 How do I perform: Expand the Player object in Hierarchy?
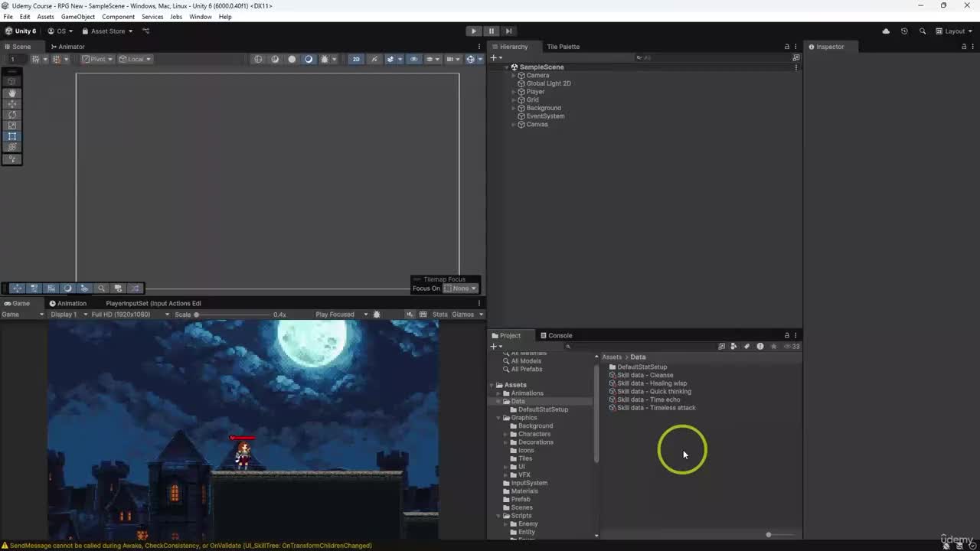point(513,92)
